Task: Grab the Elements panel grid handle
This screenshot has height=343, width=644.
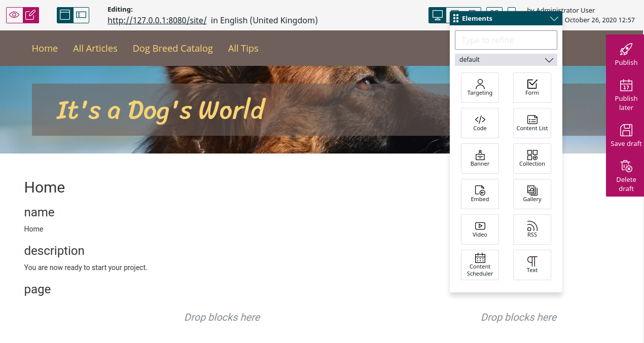Action: [x=456, y=19]
